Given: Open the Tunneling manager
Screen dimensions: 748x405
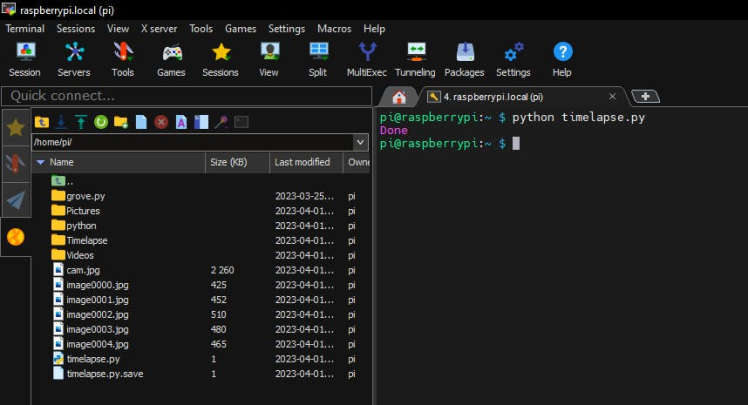Looking at the screenshot, I should (x=415, y=58).
